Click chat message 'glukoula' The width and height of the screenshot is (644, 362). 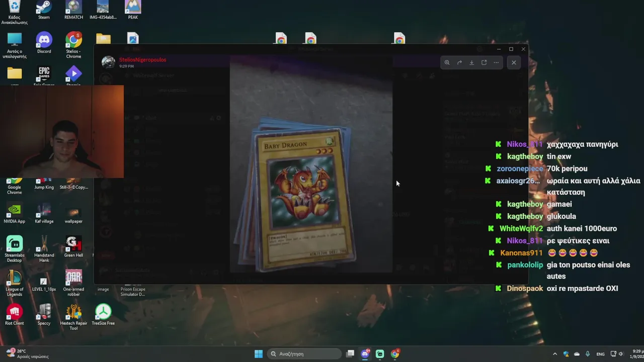561,216
